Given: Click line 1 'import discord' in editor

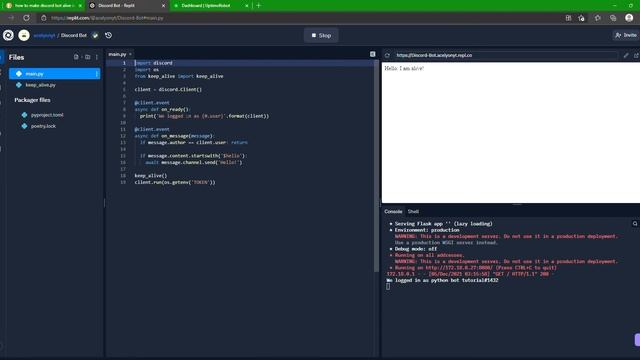Looking at the screenshot, I should tap(153, 63).
